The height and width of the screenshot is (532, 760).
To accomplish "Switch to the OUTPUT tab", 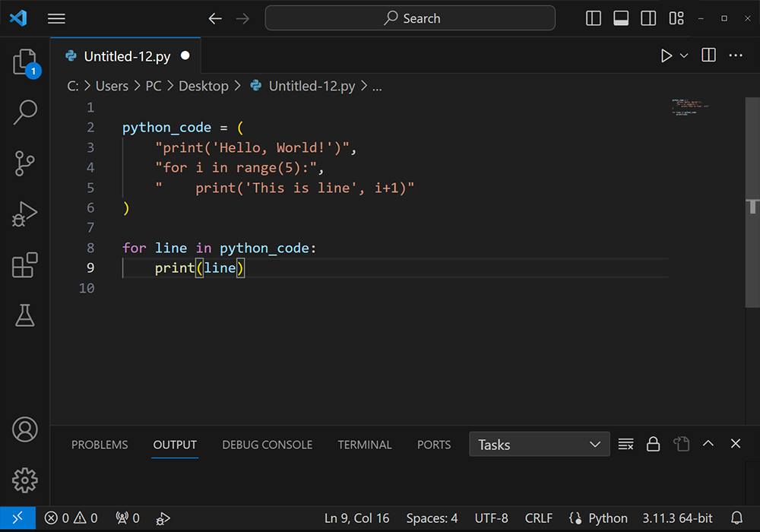I will click(175, 445).
